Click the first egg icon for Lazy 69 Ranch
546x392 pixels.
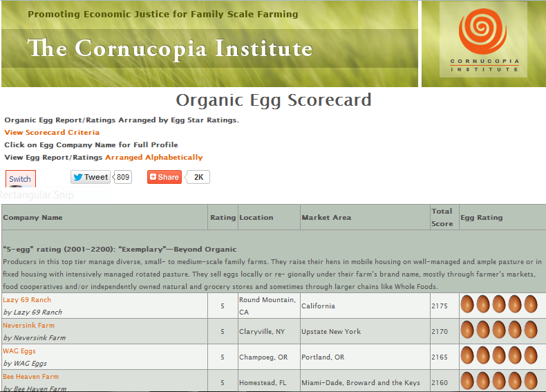(x=467, y=305)
